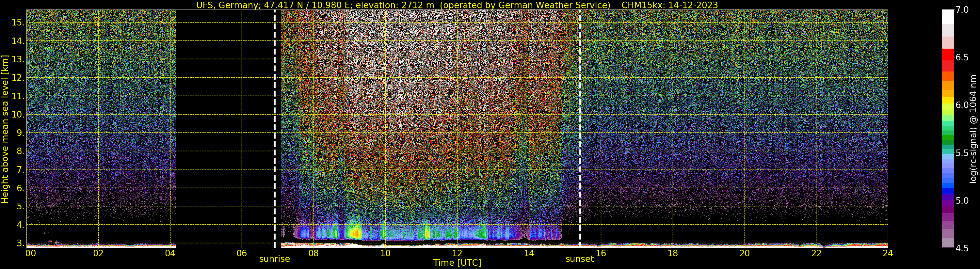Click the "10." height axis tick label

pos(18,115)
